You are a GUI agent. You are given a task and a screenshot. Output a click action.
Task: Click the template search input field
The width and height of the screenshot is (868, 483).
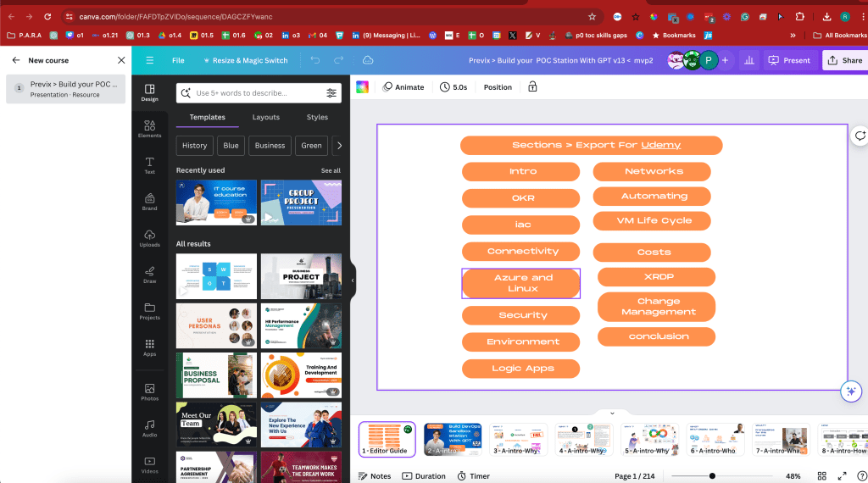[x=258, y=93]
